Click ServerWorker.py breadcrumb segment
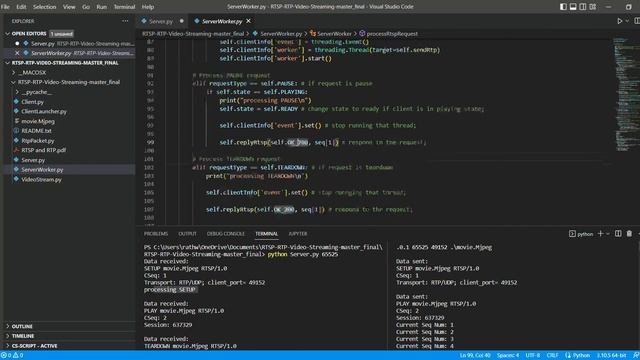The width and height of the screenshot is (640, 360). tap(281, 33)
